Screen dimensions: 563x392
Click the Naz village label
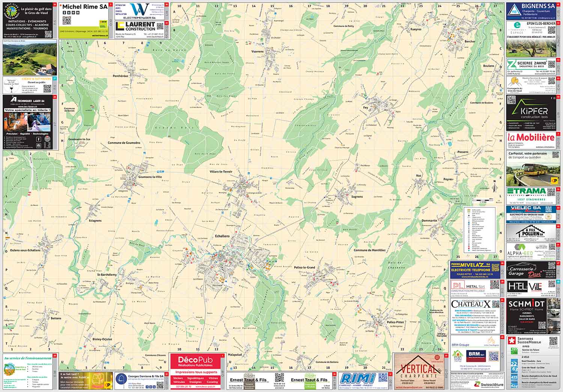point(419,176)
